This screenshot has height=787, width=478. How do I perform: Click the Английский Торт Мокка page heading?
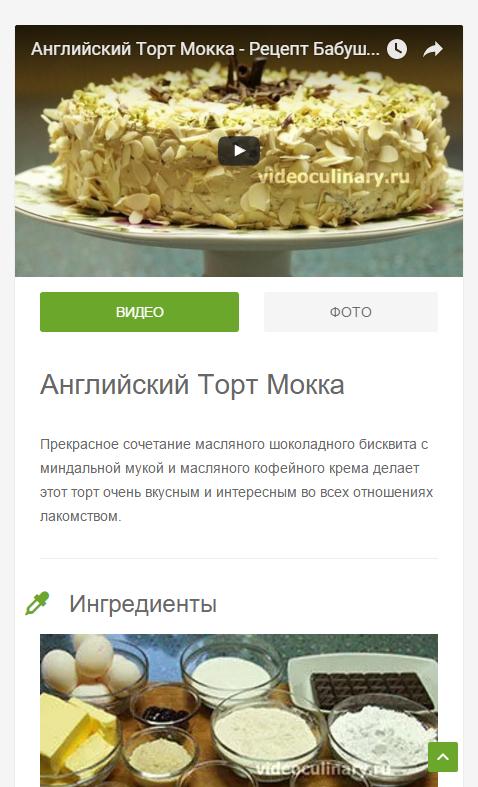pos(192,385)
